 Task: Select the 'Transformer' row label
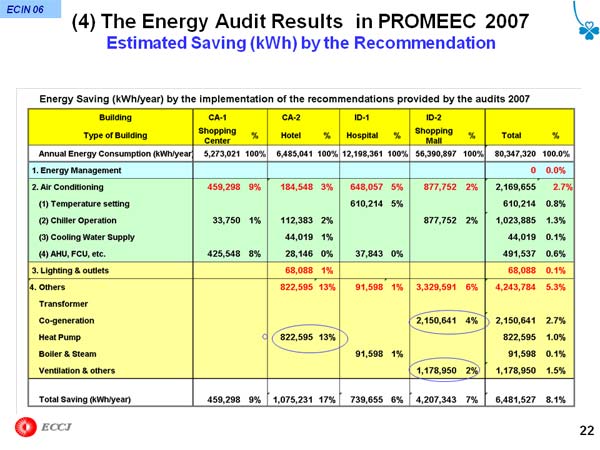click(63, 304)
